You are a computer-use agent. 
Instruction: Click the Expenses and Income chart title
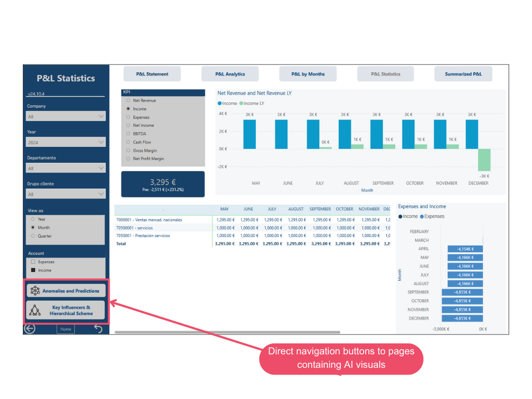(422, 206)
